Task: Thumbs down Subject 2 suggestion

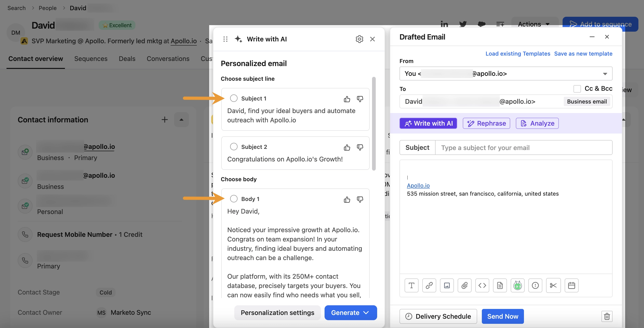Action: [x=360, y=147]
